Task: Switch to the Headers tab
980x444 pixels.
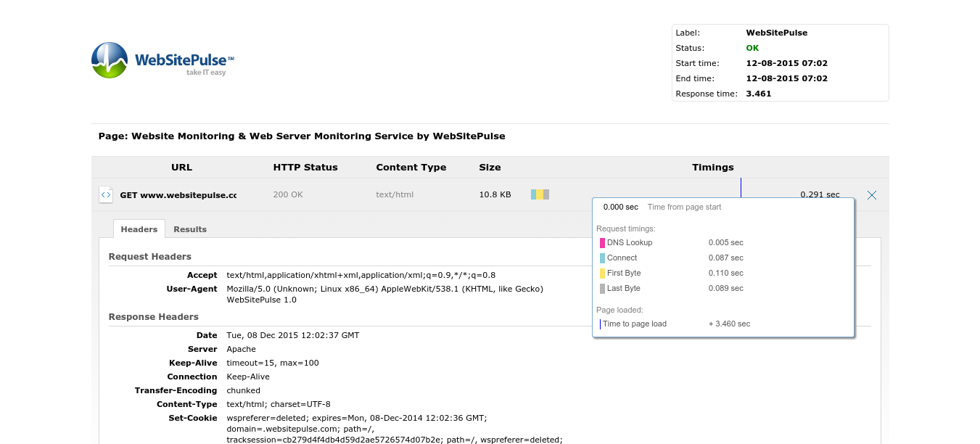Action: (x=139, y=229)
